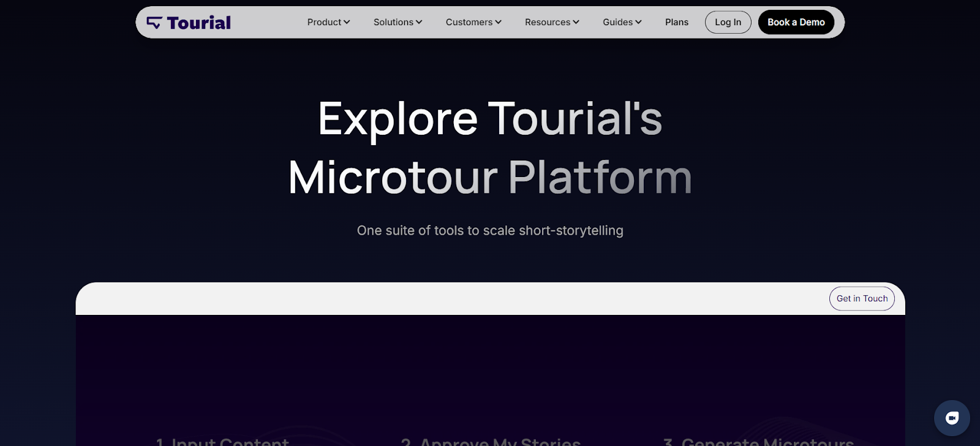980x446 pixels.
Task: Expand the Resources dropdown menu
Action: coord(552,22)
